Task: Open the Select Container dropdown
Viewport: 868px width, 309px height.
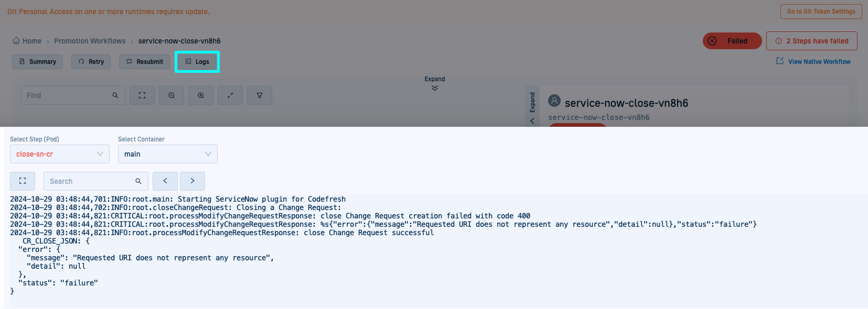Action: pos(168,154)
